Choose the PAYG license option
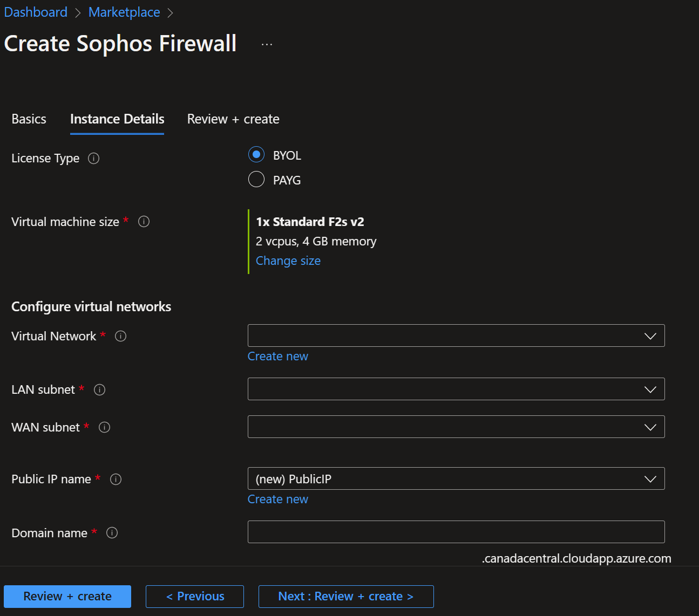 point(256,179)
